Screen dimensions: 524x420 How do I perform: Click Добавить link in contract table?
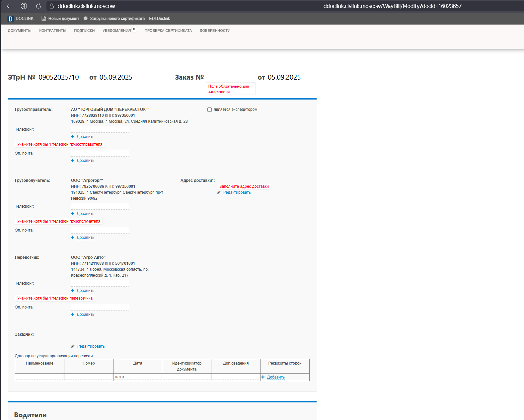pyautogui.click(x=276, y=377)
